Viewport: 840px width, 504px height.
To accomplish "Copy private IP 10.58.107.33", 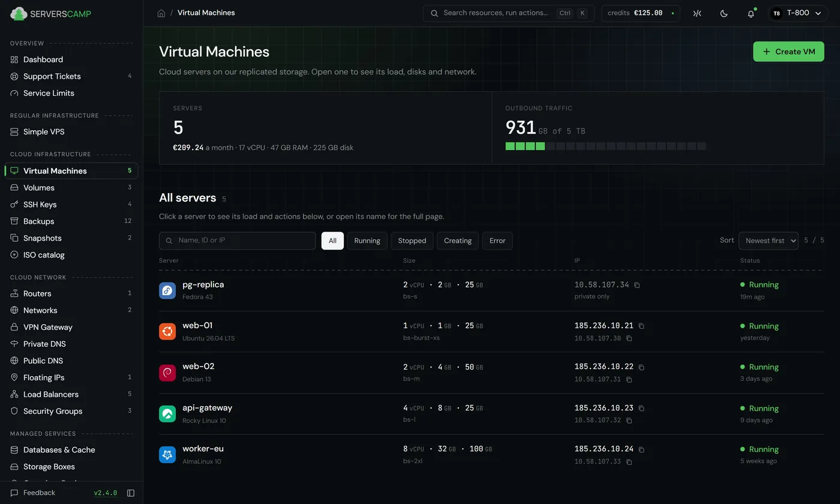I will click(629, 461).
